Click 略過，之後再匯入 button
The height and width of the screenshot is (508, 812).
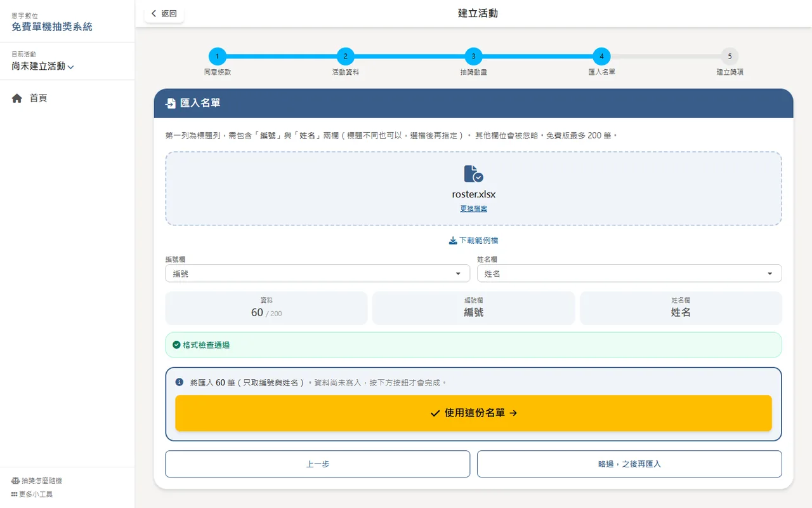(x=629, y=464)
